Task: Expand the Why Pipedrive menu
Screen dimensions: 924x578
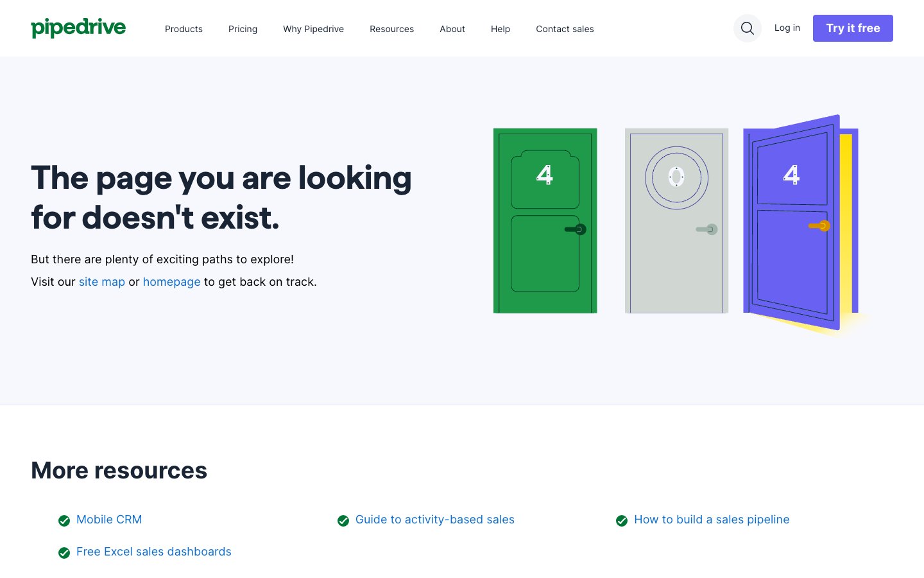Action: coord(313,29)
